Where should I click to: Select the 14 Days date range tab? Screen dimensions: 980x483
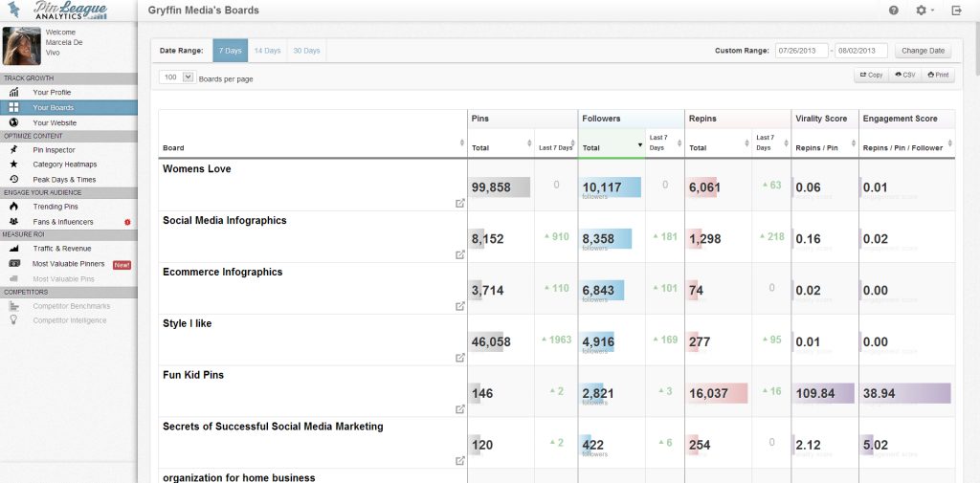click(x=268, y=51)
